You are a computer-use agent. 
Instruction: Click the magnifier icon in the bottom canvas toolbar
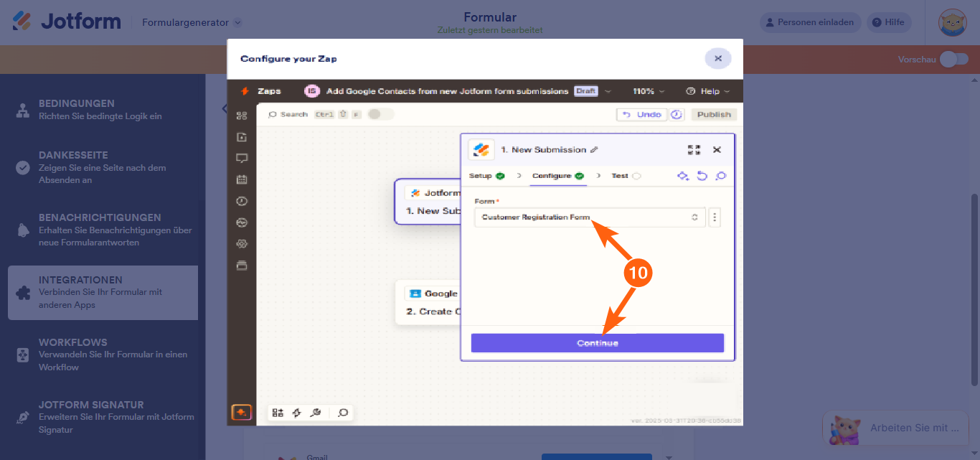coord(343,413)
